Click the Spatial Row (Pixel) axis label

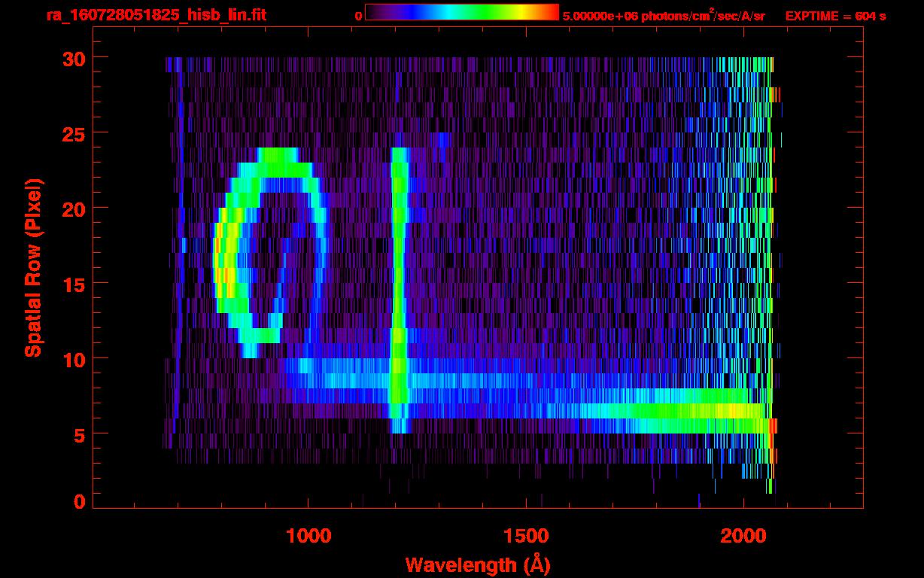[32, 267]
